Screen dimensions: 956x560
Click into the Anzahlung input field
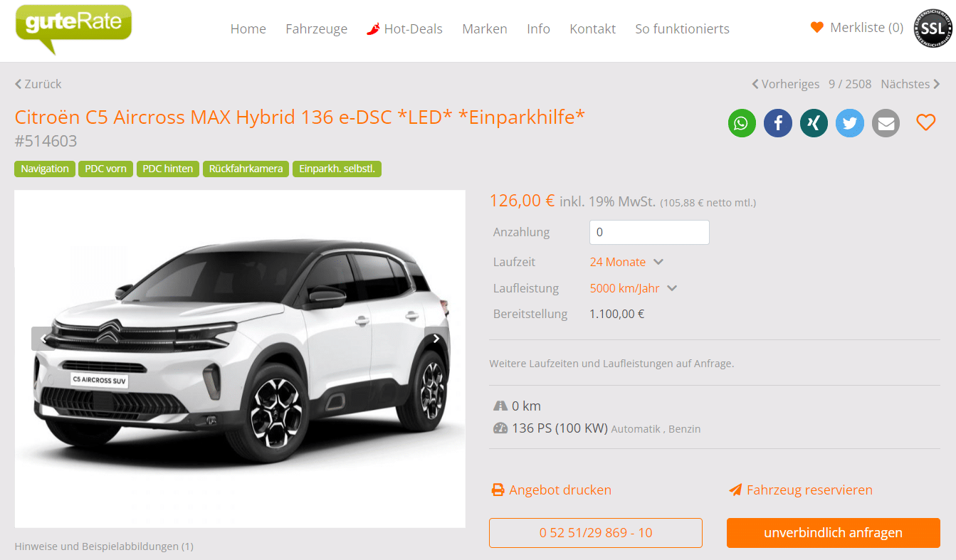pos(649,232)
